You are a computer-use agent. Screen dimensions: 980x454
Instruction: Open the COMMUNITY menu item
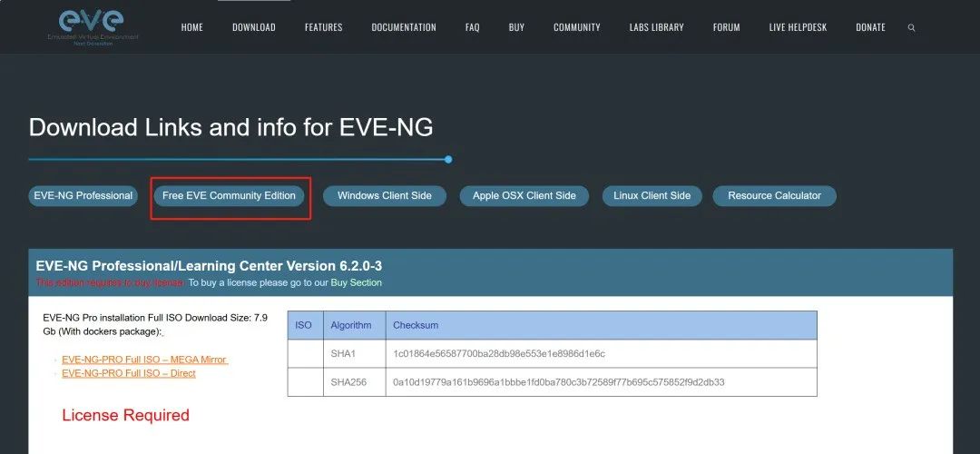tap(577, 27)
